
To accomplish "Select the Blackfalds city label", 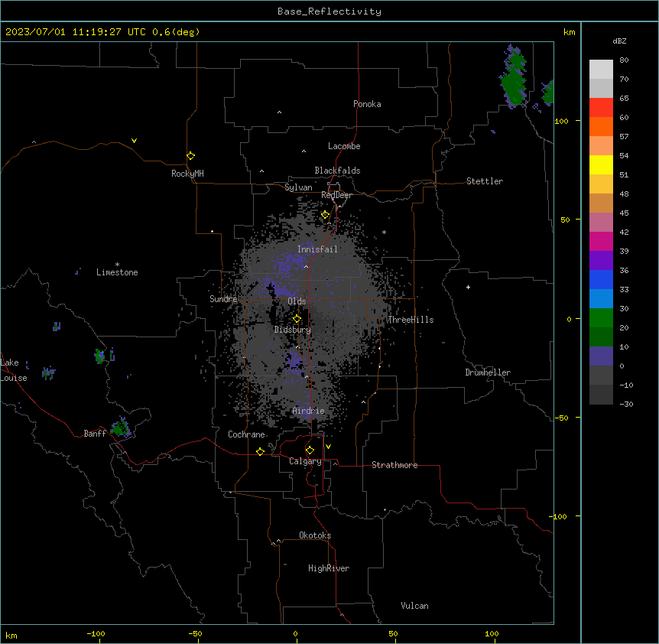I will 337,171.
